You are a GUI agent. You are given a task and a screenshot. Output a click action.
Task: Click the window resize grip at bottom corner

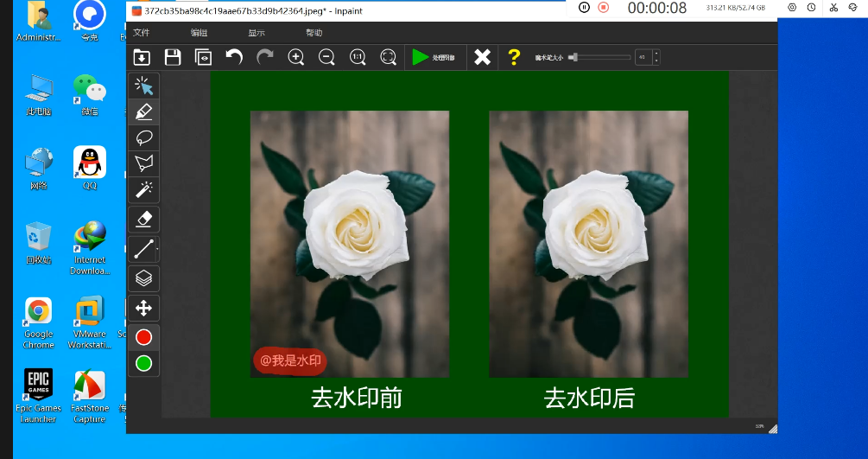pyautogui.click(x=773, y=429)
